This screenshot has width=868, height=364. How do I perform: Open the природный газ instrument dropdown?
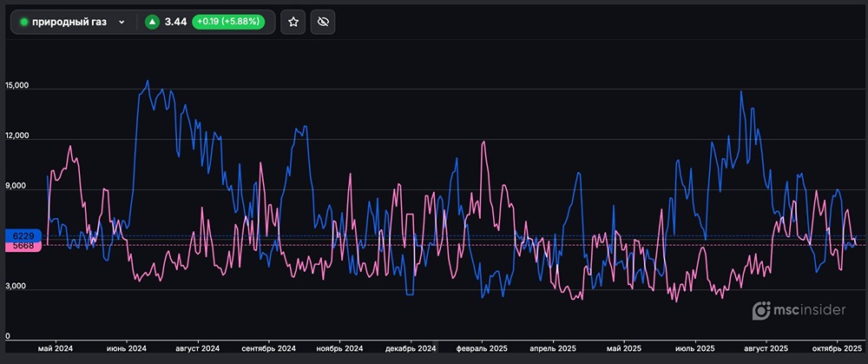click(69, 22)
